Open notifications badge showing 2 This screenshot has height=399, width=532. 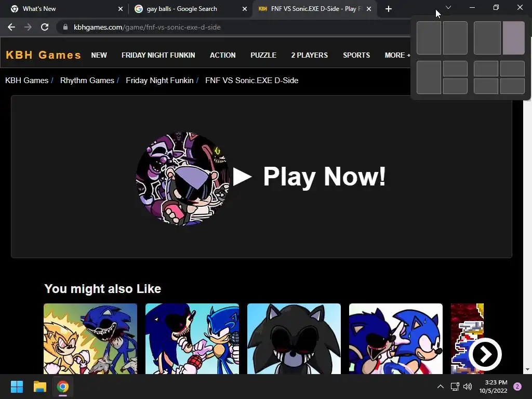517,387
